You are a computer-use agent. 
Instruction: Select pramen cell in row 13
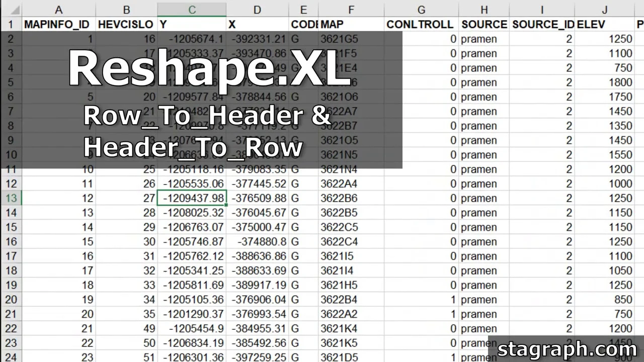pyautogui.click(x=484, y=198)
